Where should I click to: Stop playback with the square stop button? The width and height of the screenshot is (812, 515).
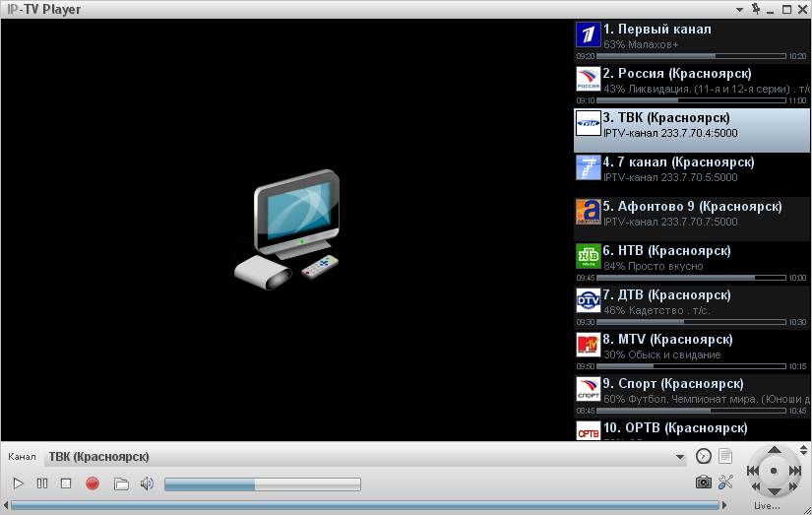pos(66,483)
